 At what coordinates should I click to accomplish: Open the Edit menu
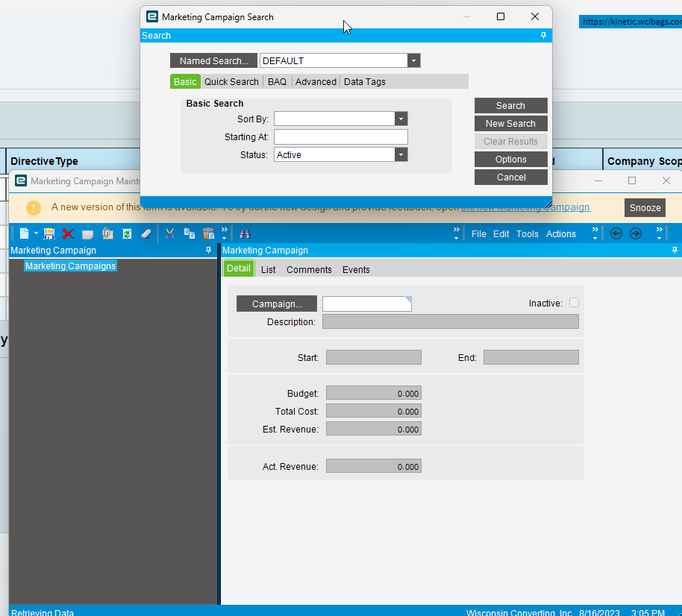(x=501, y=234)
